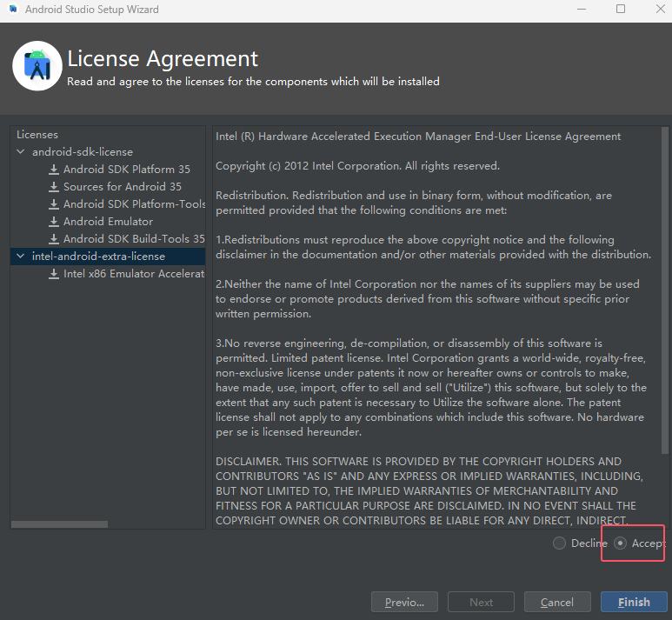Click download icon beside Android SDK Platform 35
Image resolution: width=672 pixels, height=620 pixels.
(54, 170)
